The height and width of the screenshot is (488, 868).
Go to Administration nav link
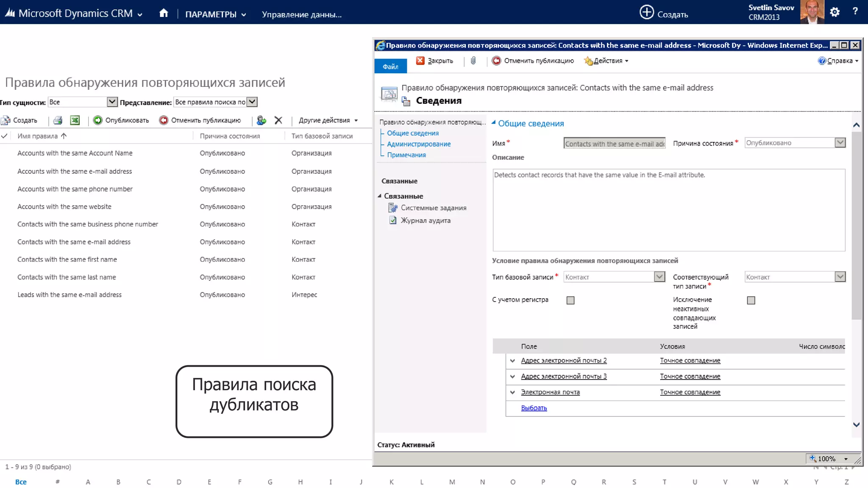(x=419, y=144)
